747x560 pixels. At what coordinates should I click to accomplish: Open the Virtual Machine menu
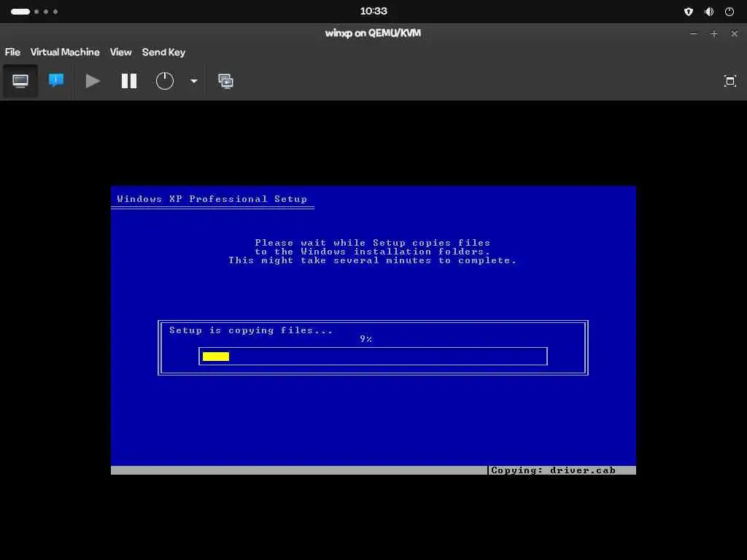click(65, 52)
